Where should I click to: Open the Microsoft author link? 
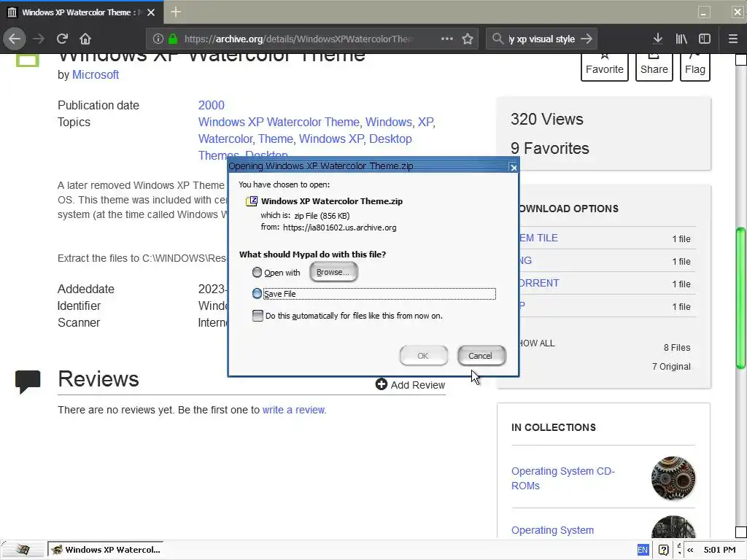coord(96,75)
